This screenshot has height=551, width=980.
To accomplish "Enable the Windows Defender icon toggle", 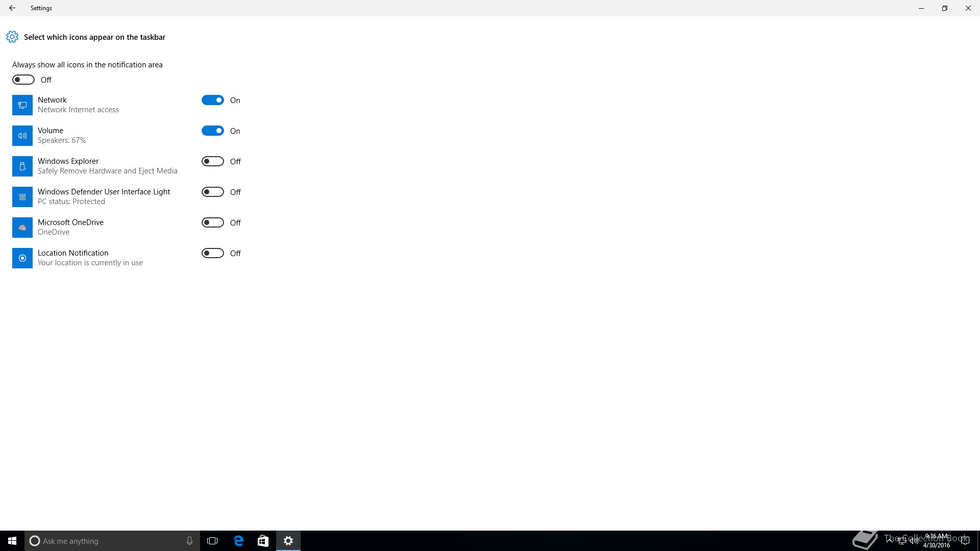I will click(x=213, y=192).
